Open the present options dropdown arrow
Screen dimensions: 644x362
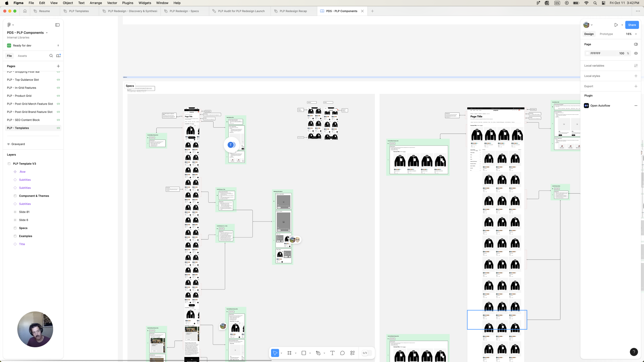coord(622,25)
